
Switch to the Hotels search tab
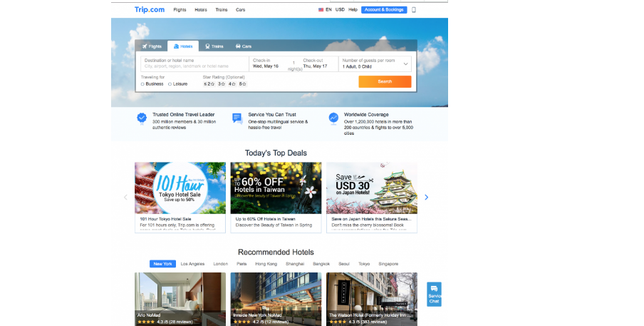[x=183, y=46]
